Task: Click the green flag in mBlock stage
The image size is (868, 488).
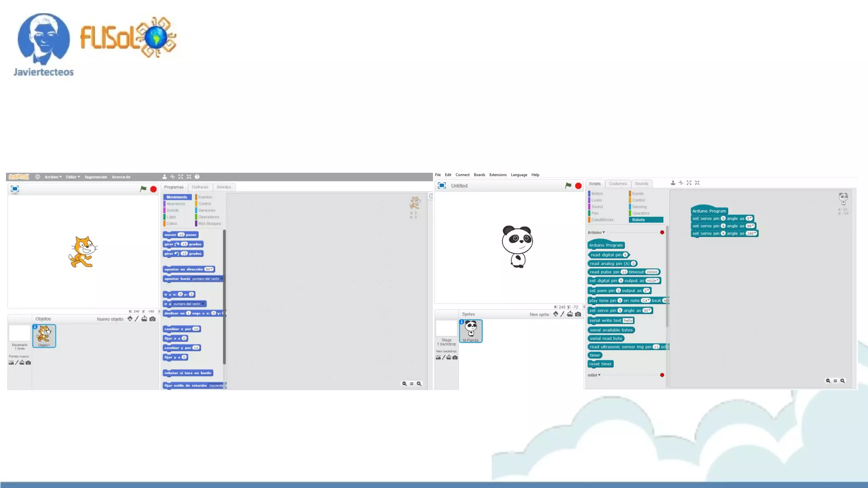Action: pyautogui.click(x=568, y=186)
